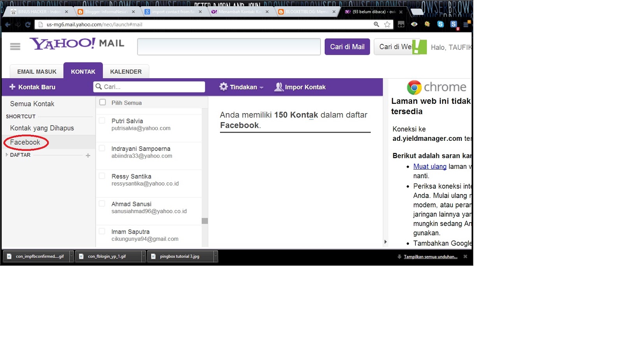This screenshot has width=623, height=364.
Task: Open the Putri Salvia contact name
Action: click(x=127, y=121)
